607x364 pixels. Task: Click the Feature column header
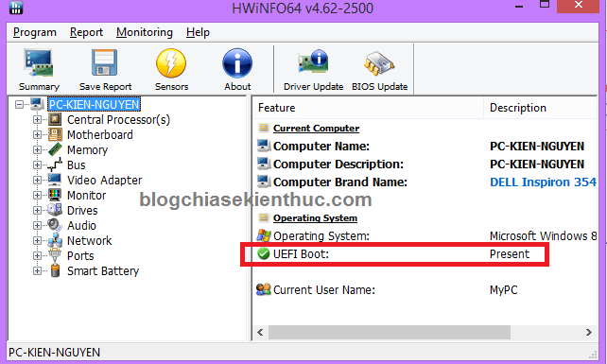click(x=368, y=108)
